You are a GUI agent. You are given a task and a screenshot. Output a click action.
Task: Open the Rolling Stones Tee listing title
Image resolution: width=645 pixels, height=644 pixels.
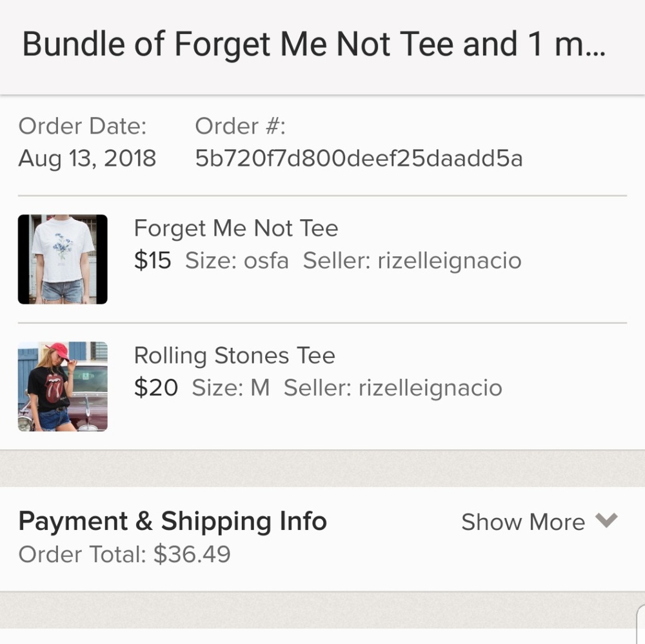[x=234, y=355]
